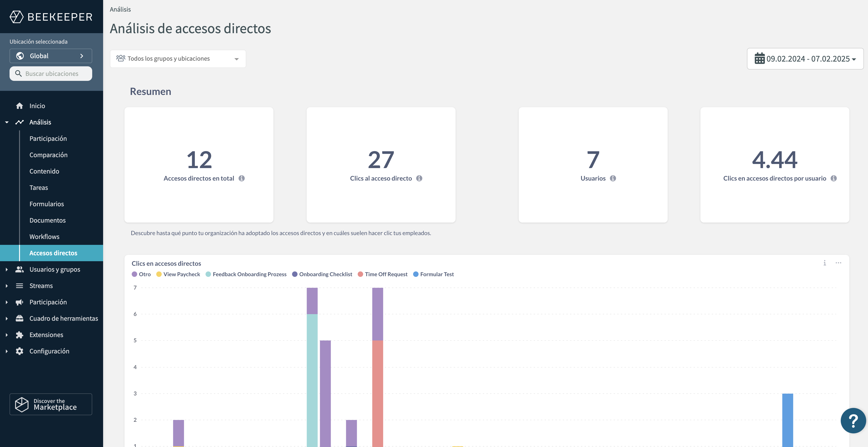The image size is (868, 447).
Task: Click the Streams list icon
Action: pyautogui.click(x=20, y=286)
